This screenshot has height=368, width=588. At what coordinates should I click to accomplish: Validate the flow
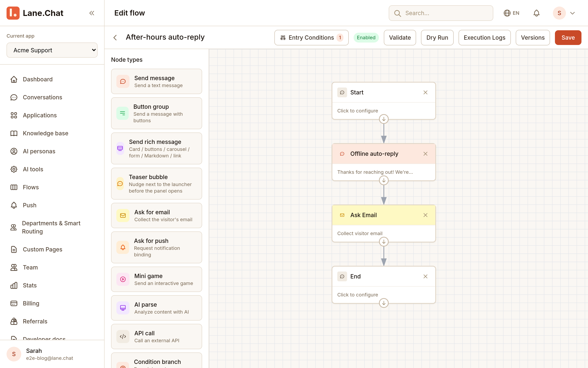(400, 37)
